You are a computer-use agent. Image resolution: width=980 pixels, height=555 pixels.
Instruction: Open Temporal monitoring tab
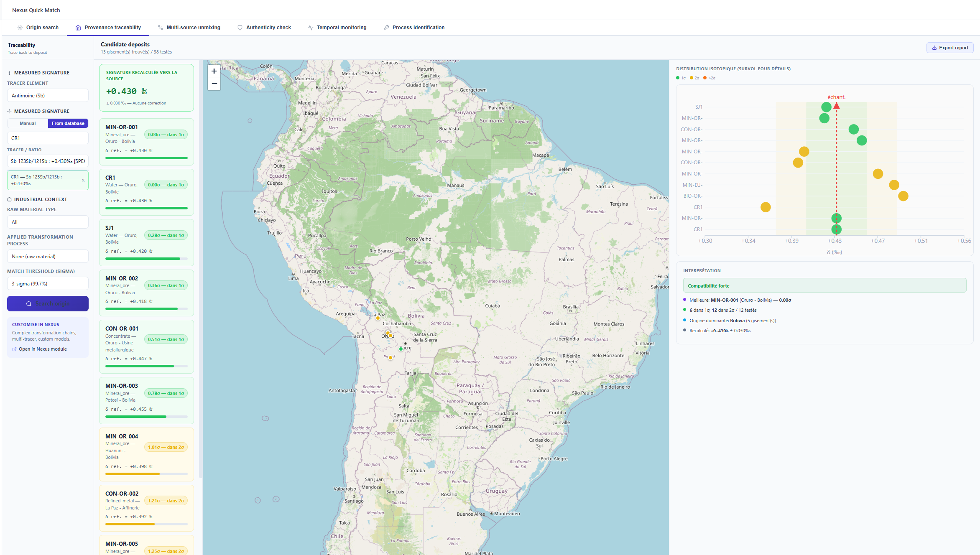tap(337, 28)
